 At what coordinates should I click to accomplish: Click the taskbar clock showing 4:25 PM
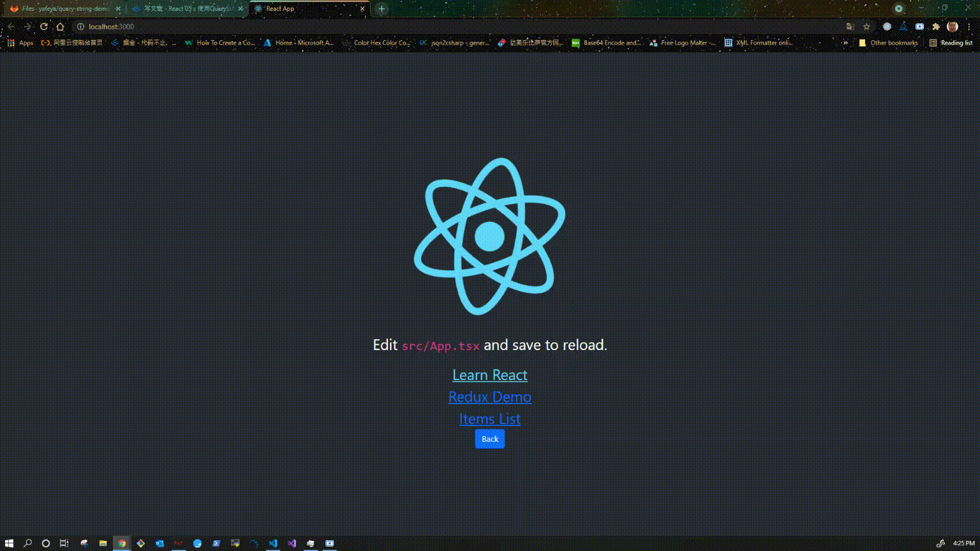coord(963,543)
